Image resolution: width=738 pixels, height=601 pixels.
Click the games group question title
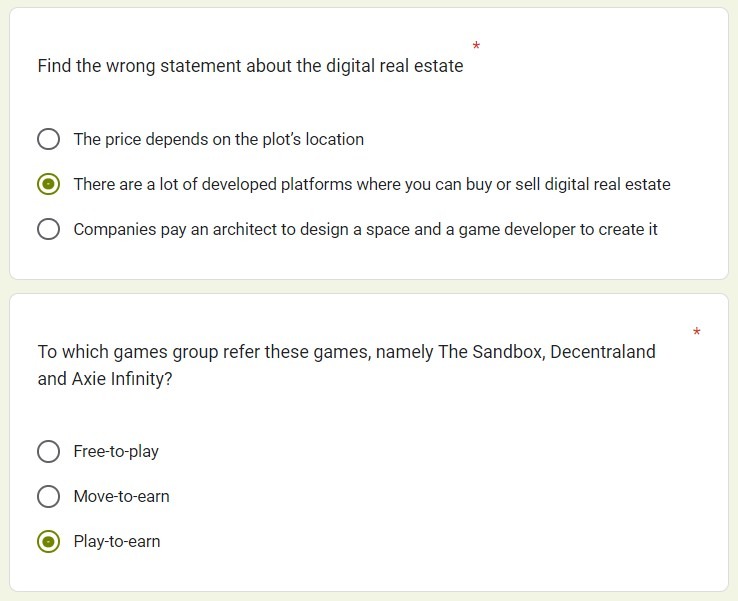pos(346,352)
